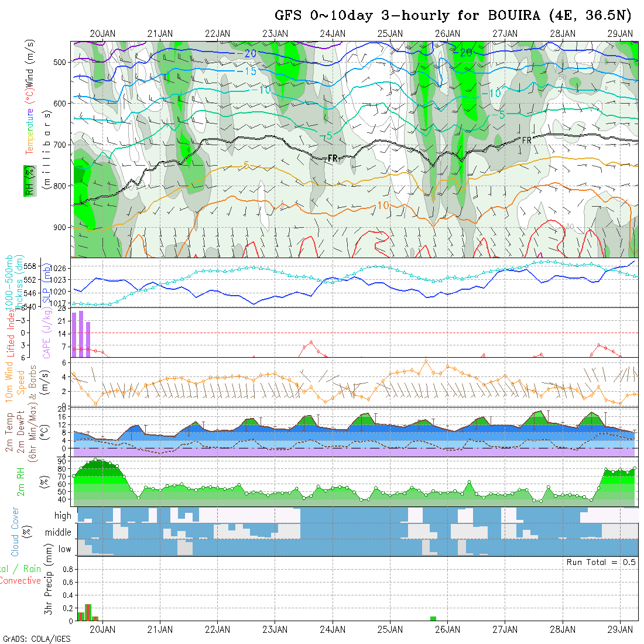Screen dimensions: 644x644
Task: Click the "low" cloud cover row label
Action: (64, 549)
